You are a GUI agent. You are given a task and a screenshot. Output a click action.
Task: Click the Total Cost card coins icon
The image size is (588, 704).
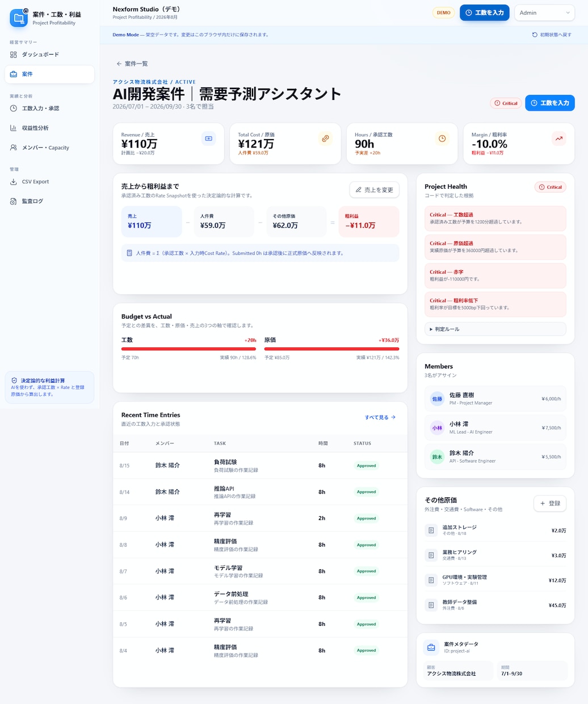(x=325, y=139)
